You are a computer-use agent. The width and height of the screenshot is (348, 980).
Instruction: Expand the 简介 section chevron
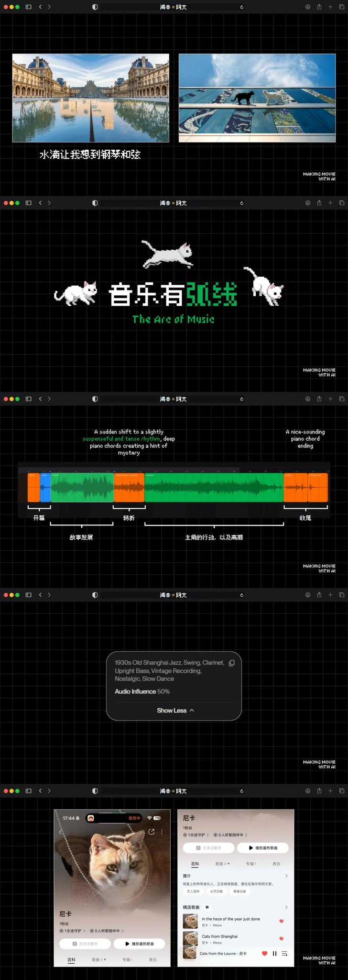[286, 876]
